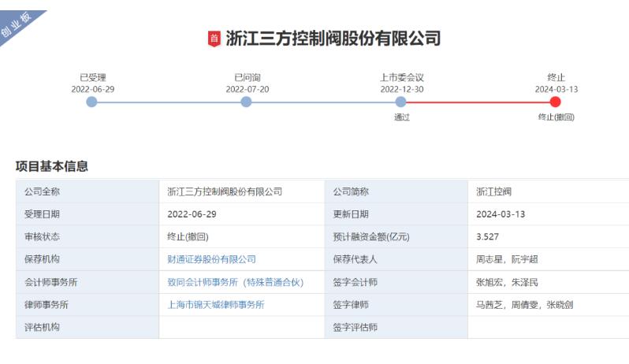Open the 上海市锦天城律师事务所 law firm link

point(216,305)
